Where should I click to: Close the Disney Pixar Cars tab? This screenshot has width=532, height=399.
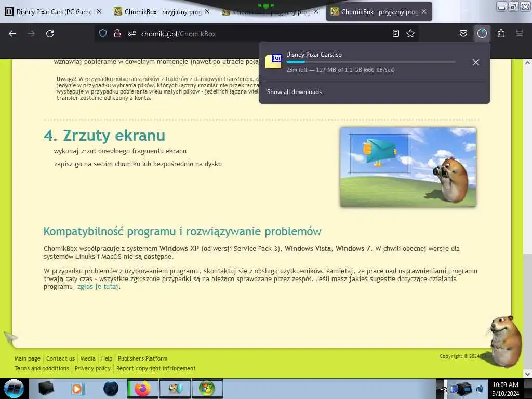pos(99,11)
